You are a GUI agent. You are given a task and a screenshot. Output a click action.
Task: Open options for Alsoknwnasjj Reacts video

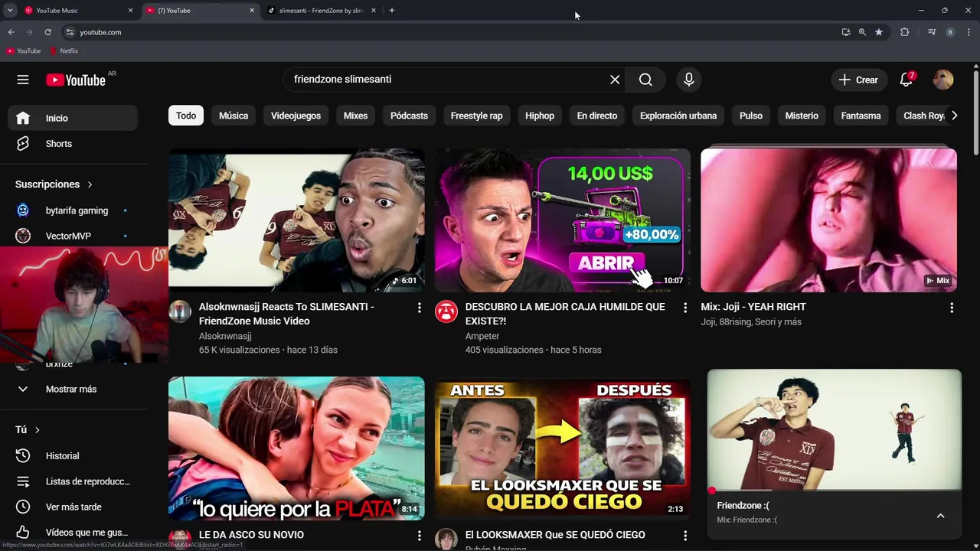(x=419, y=308)
